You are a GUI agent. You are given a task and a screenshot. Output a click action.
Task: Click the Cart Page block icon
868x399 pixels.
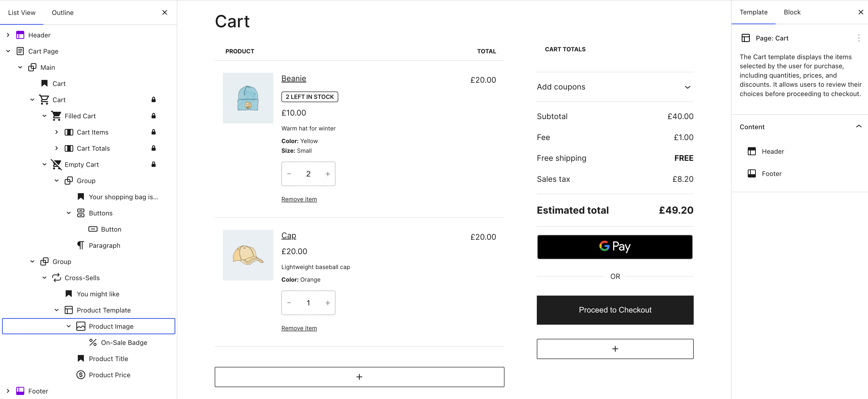[20, 51]
